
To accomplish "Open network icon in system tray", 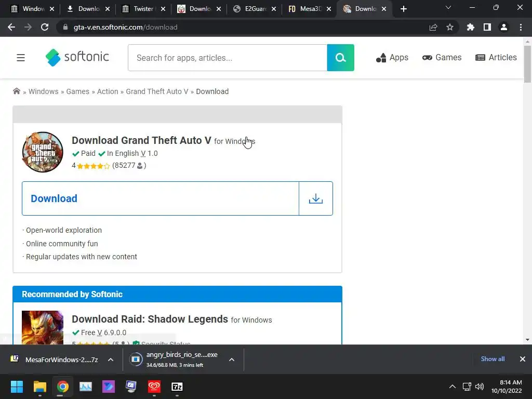I will pyautogui.click(x=467, y=387).
